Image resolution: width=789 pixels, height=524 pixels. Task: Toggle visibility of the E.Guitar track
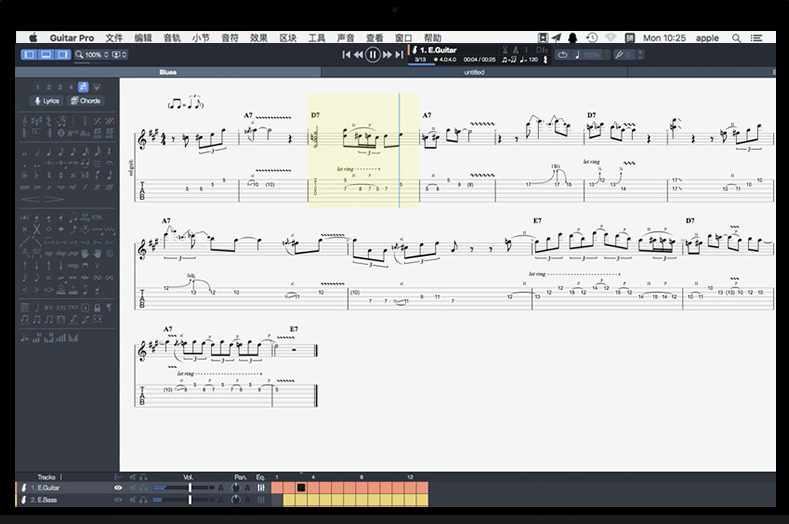(118, 488)
